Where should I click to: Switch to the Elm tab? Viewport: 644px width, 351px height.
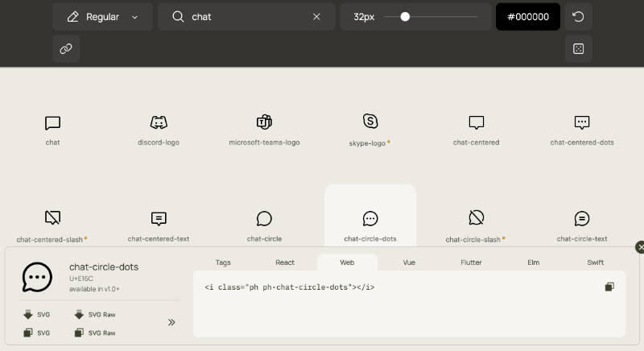point(533,262)
